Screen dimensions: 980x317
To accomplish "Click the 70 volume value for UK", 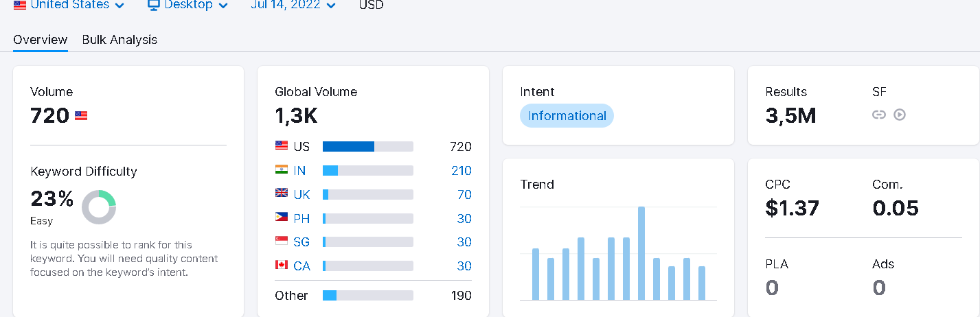I will (464, 194).
